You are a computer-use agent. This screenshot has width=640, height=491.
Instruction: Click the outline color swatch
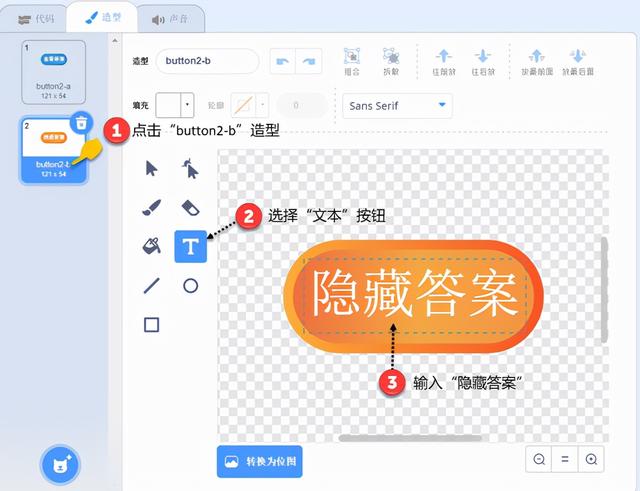(243, 105)
